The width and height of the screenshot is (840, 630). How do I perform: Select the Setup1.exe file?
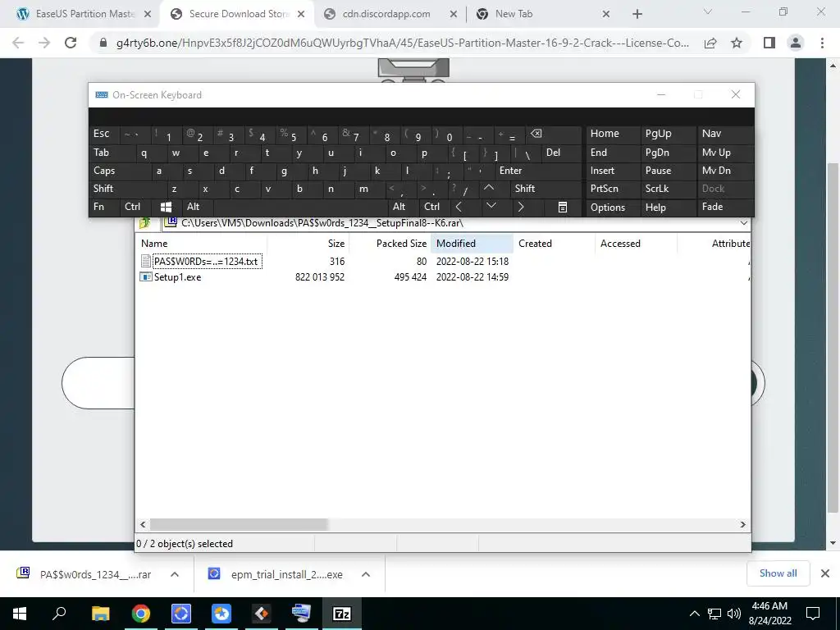pyautogui.click(x=177, y=277)
